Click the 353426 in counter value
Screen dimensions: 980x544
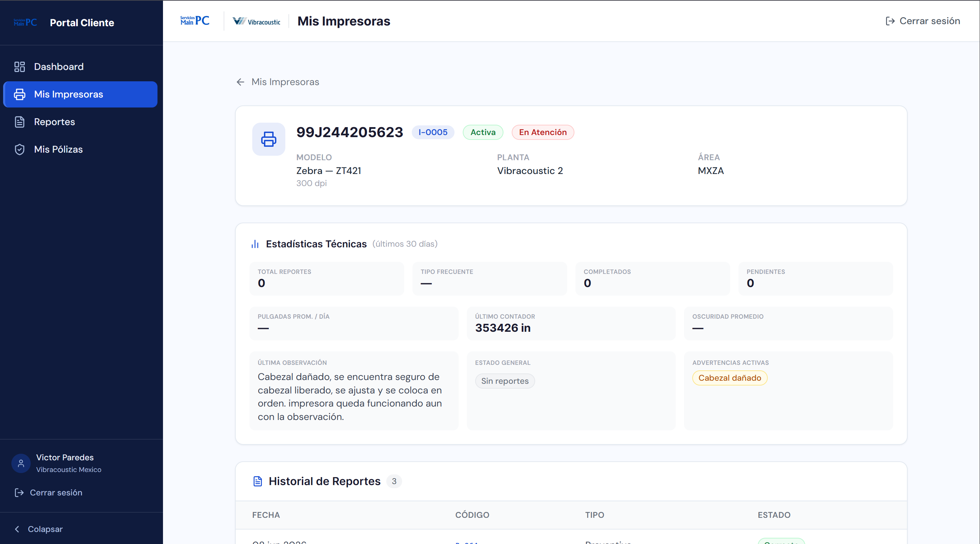point(502,328)
